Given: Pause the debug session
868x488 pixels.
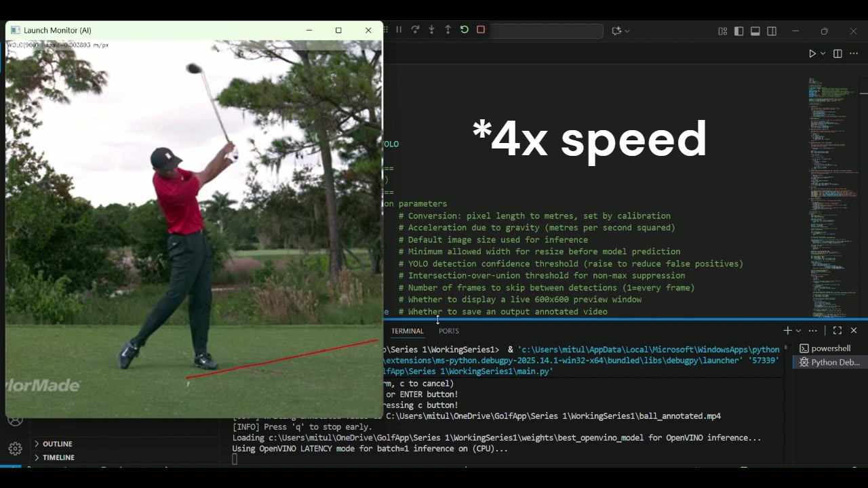Looking at the screenshot, I should point(399,30).
